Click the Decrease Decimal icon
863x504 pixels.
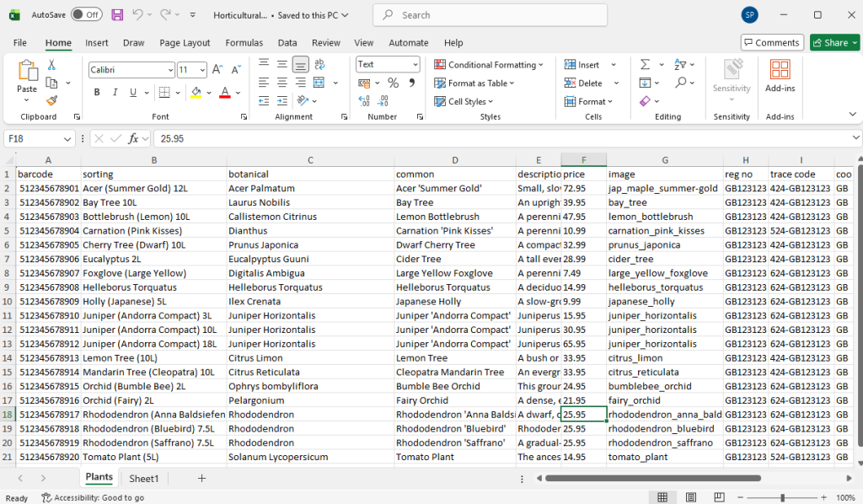point(383,100)
